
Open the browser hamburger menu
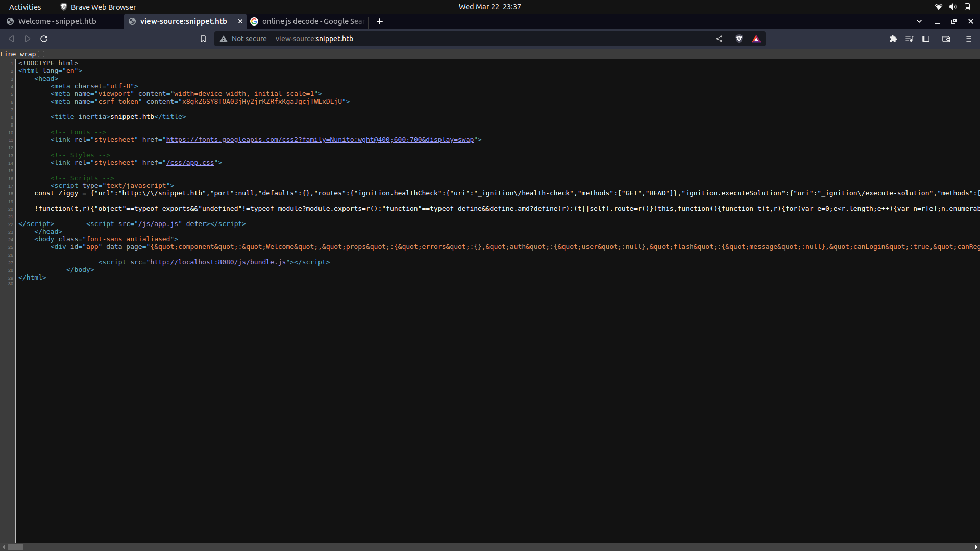968,38
